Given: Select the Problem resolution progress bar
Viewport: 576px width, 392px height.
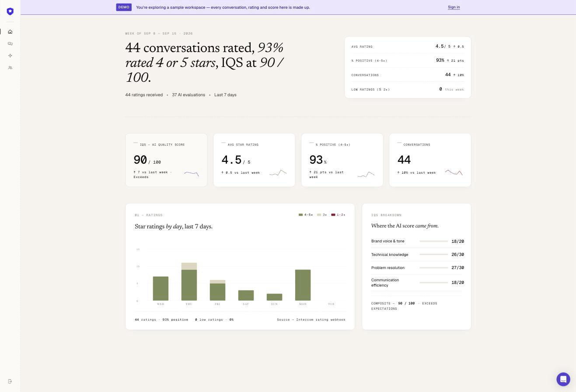Looking at the screenshot, I should (x=433, y=268).
